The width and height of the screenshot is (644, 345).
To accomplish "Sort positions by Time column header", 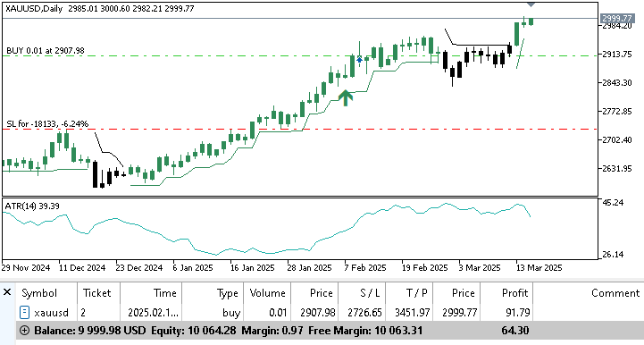I will click(x=164, y=293).
